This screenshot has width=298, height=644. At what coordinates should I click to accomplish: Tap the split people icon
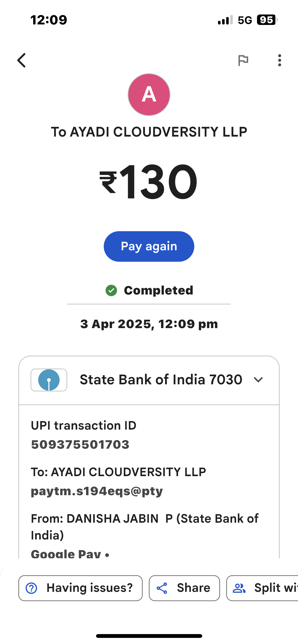[x=239, y=588]
